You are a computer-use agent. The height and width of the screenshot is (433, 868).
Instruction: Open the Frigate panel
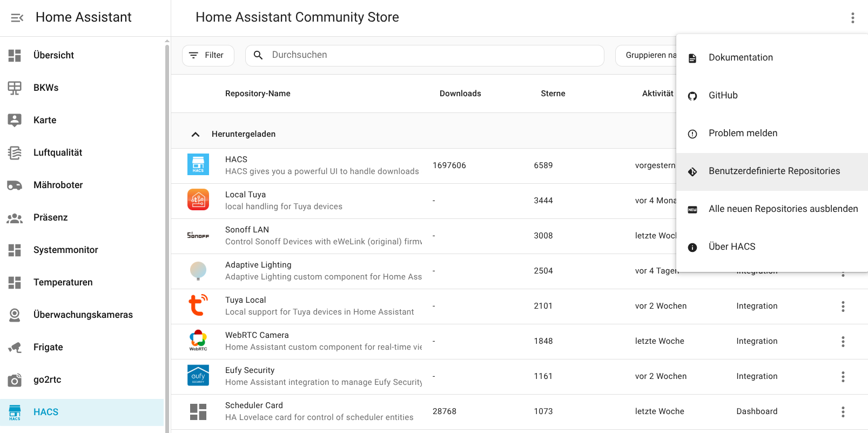[82, 347]
